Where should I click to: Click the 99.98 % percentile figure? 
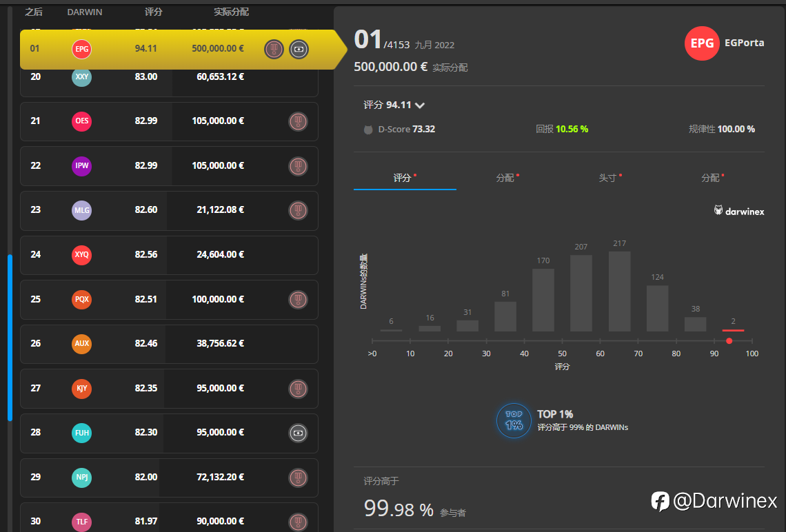(x=399, y=509)
